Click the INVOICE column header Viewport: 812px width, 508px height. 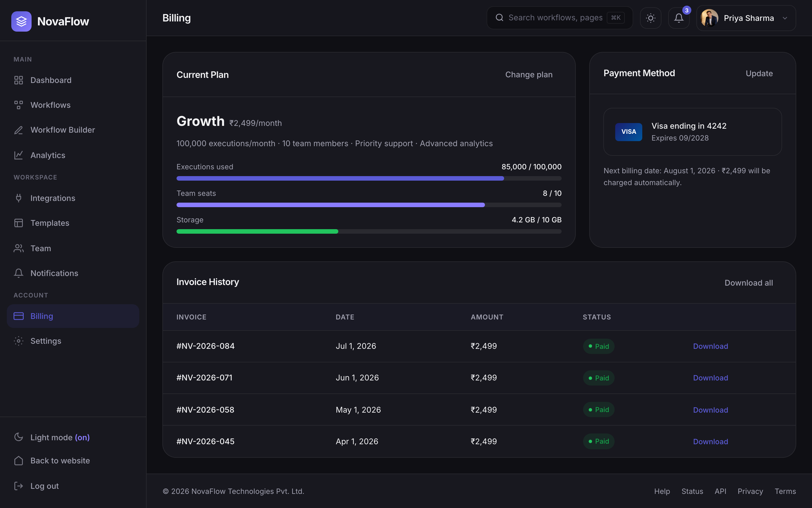191,317
